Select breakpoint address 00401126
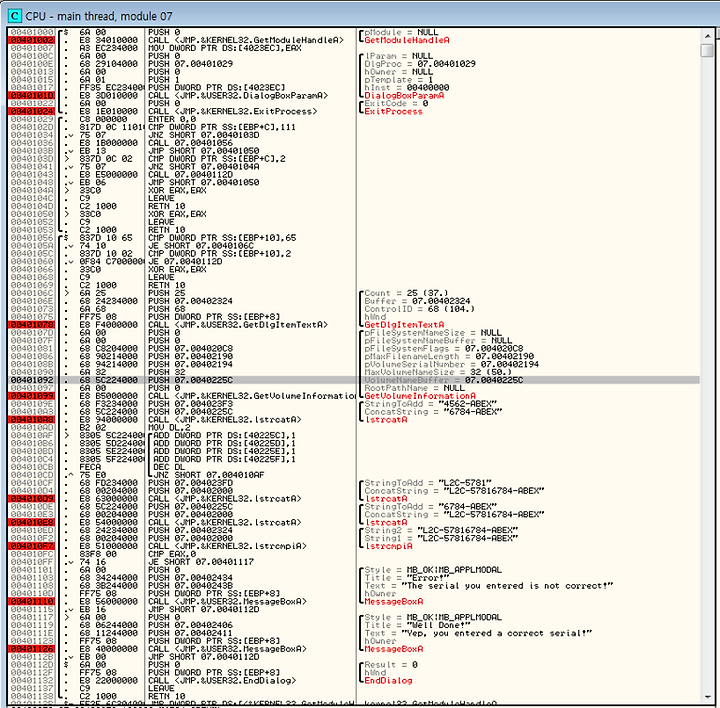720x708 pixels. (x=32, y=649)
